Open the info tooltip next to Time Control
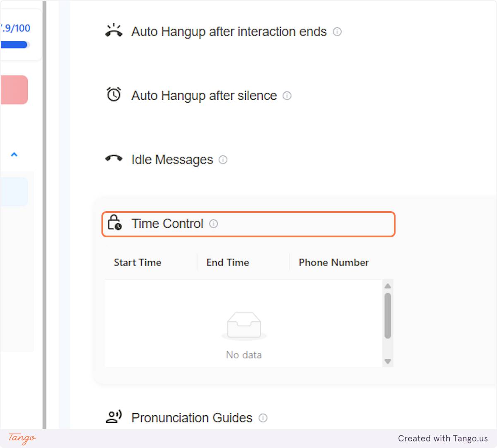Image resolution: width=497 pixels, height=448 pixels. click(x=214, y=224)
